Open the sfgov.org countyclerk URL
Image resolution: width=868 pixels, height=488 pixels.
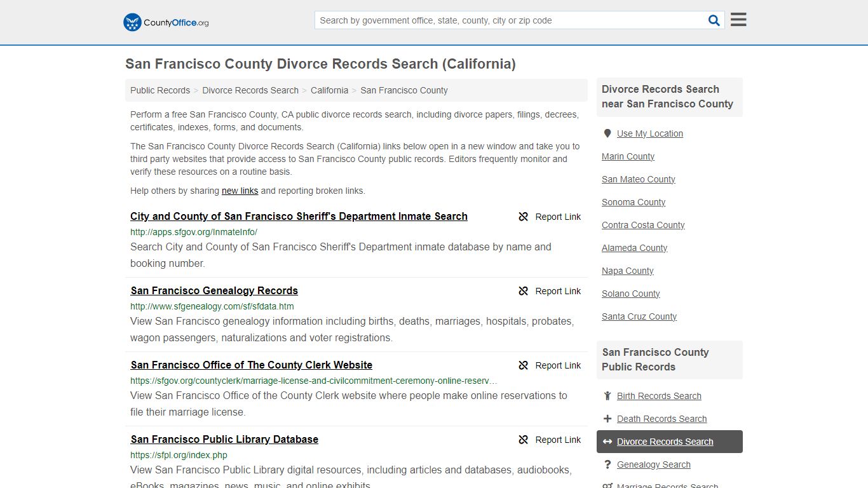click(314, 381)
